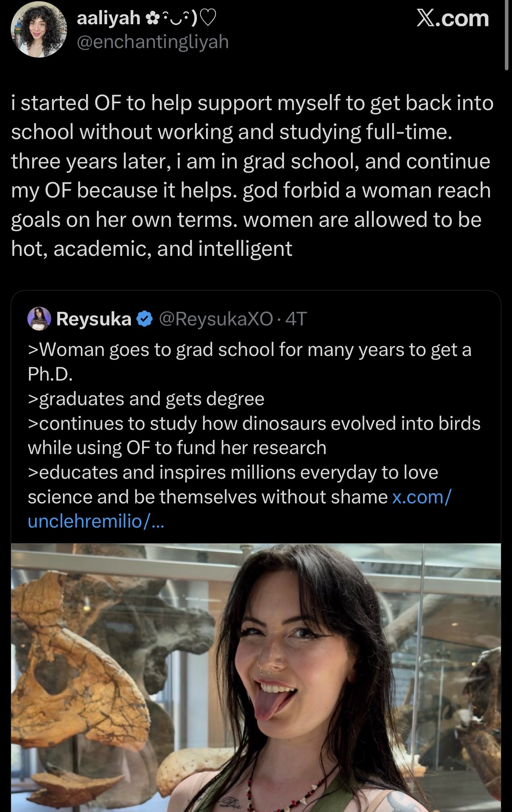Click the line "hot, academic, and intelligent"
Viewport: 512px width, 812px height.
point(152,249)
